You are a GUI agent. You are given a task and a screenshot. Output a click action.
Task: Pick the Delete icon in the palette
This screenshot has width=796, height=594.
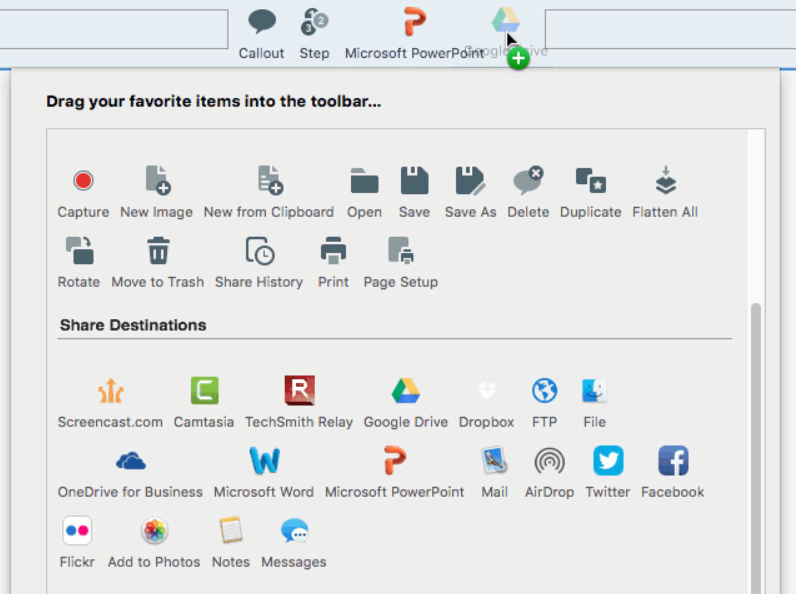click(528, 180)
